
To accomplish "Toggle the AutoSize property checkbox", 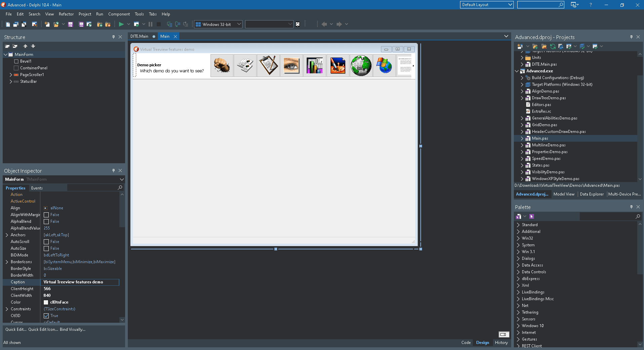I will coord(46,248).
